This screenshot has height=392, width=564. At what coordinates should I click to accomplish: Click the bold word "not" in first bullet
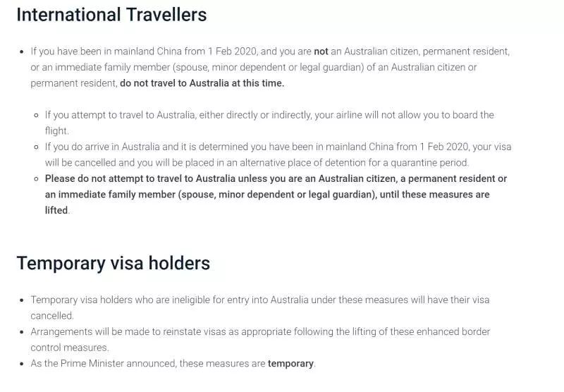pyautogui.click(x=321, y=51)
